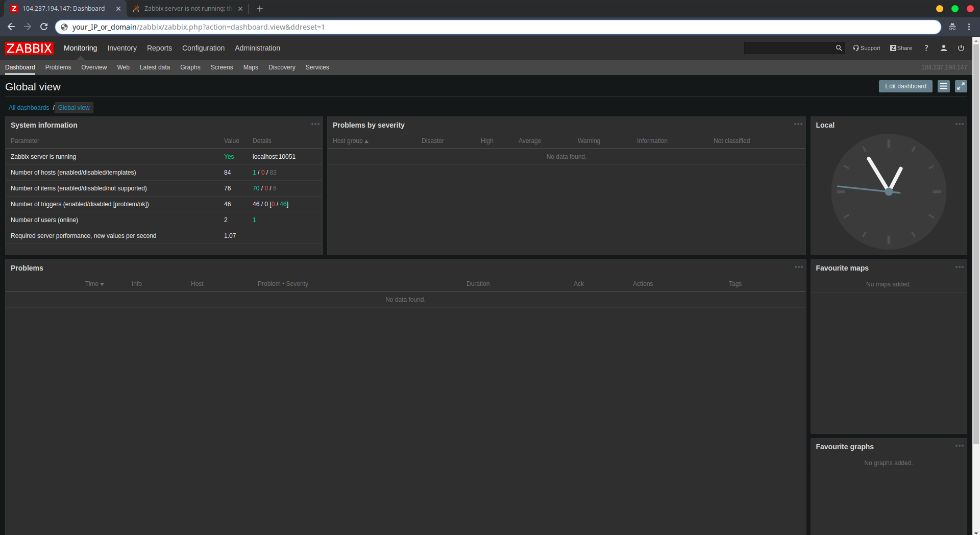Reload the page in browser

[x=44, y=27]
